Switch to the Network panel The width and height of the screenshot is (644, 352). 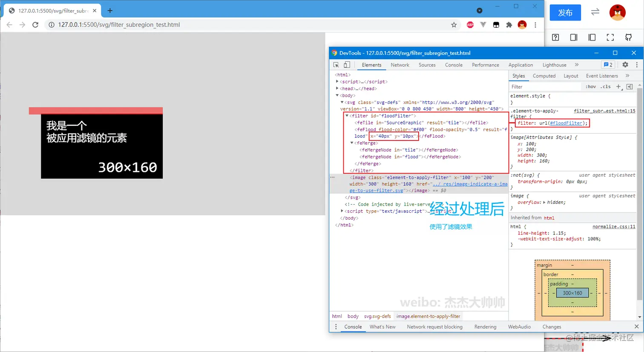(400, 65)
